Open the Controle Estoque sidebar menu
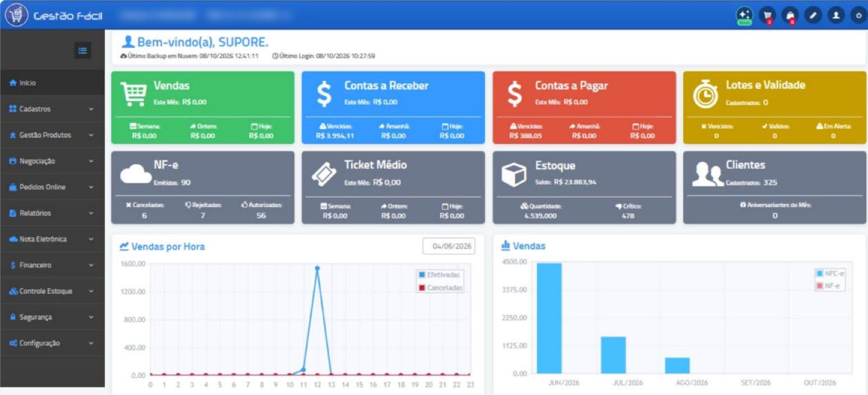The height and width of the screenshot is (395, 868). pos(52,291)
